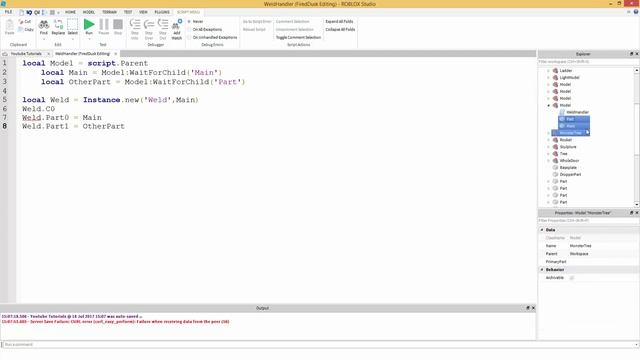
Task: Click the Cut scissors icon
Action: [21, 21]
